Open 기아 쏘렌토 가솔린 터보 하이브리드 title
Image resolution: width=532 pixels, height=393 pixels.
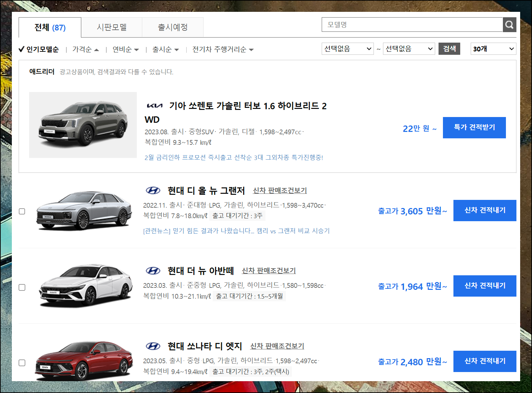click(236, 113)
